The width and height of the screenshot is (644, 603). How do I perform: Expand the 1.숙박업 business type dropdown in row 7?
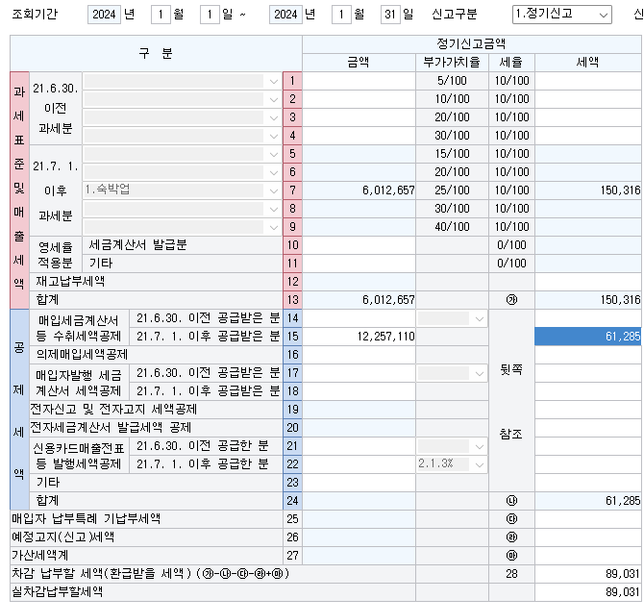tap(274, 190)
